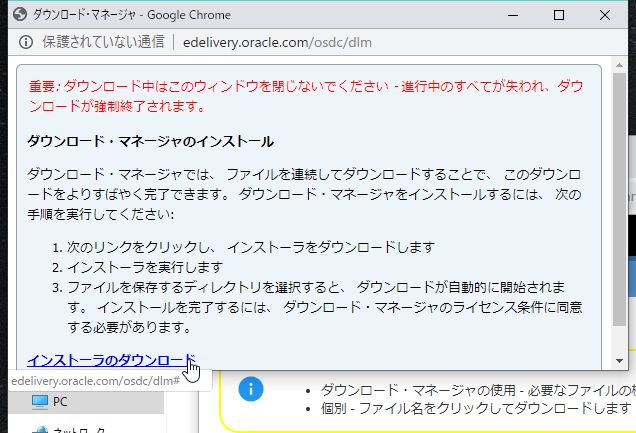Click the globe icon in Chrome title bar
Image resolution: width=636 pixels, height=433 pixels.
tap(20, 15)
